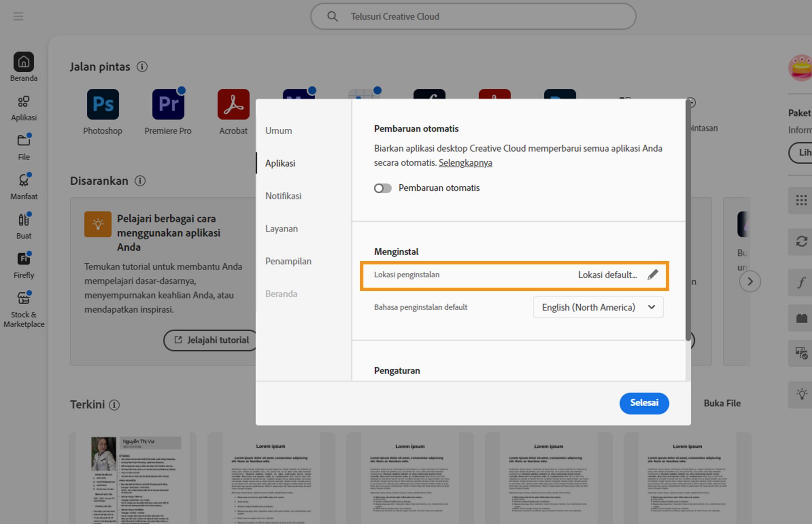Open Stock & Marketplace icon
Image resolution: width=812 pixels, height=524 pixels.
pos(24,298)
